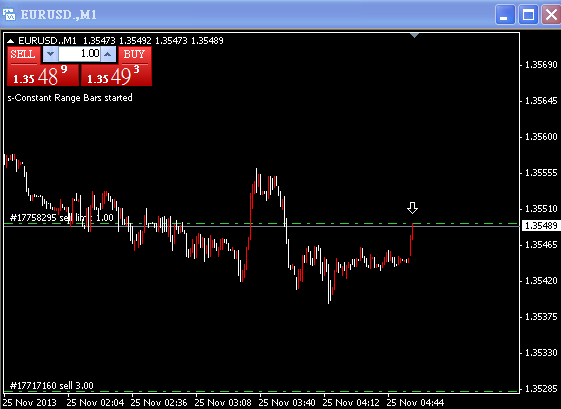Click the BUY one-click trading button
Image resolution: width=561 pixels, height=409 pixels.
coord(135,55)
